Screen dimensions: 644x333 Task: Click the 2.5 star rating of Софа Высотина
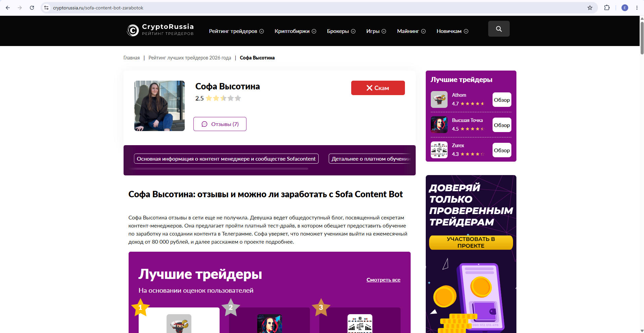(x=218, y=98)
